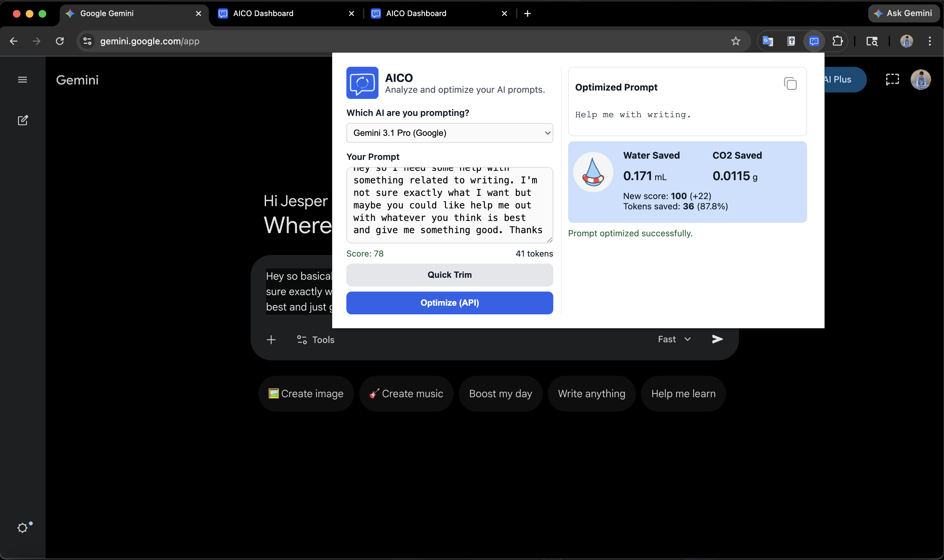Expand the Gemini 3.1 Pro model dropdown
Screen dimensions: 944x560
pyautogui.click(x=449, y=133)
